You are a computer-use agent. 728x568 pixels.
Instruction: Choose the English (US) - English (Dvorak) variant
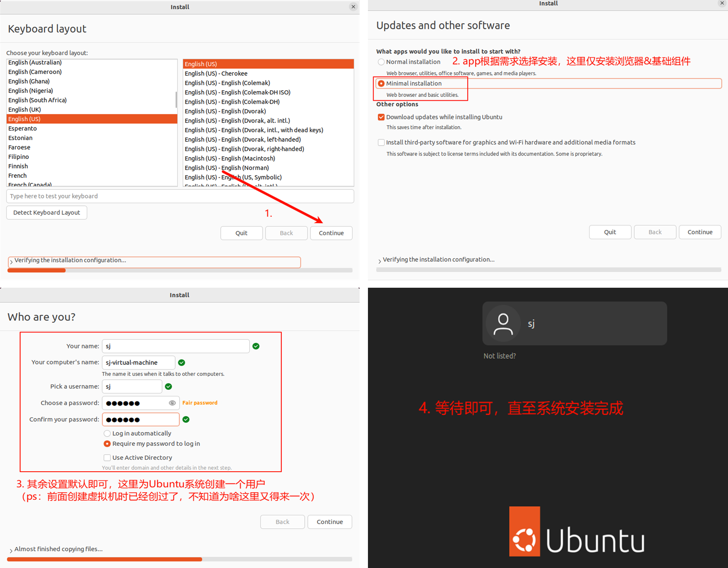(x=268, y=111)
